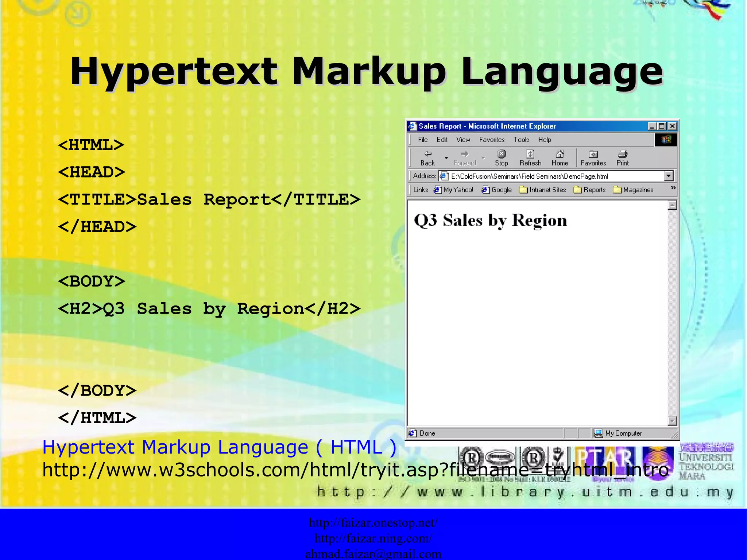Open the View menu
This screenshot has height=560, width=747.
(x=463, y=140)
